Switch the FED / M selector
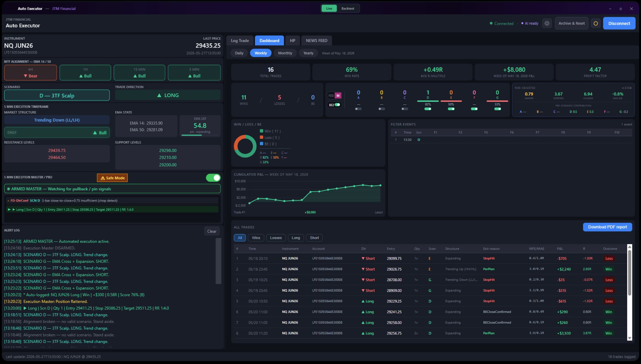The height and width of the screenshot is (364, 641). point(334,96)
